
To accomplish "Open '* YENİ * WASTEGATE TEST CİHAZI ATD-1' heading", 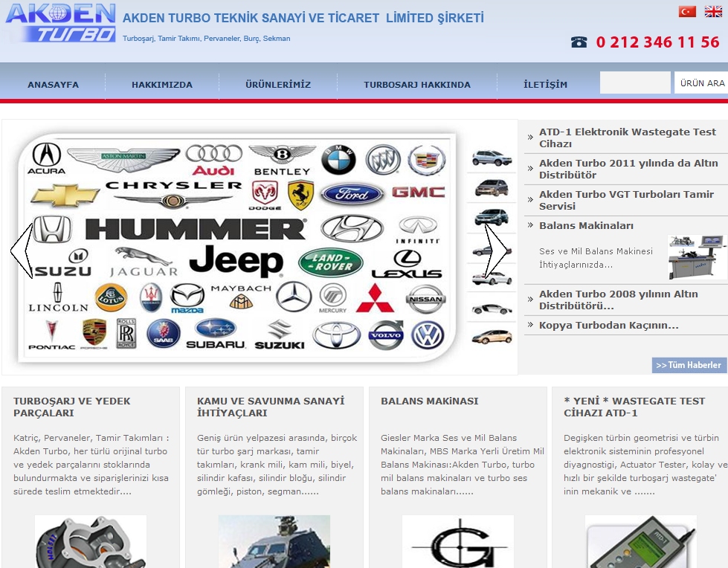I will pyautogui.click(x=634, y=407).
